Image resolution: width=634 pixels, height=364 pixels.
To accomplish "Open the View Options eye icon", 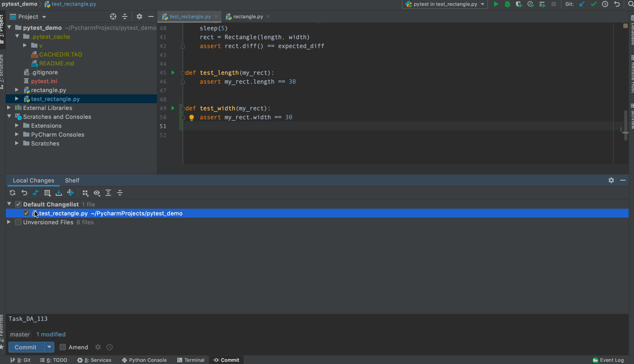I will 97,193.
